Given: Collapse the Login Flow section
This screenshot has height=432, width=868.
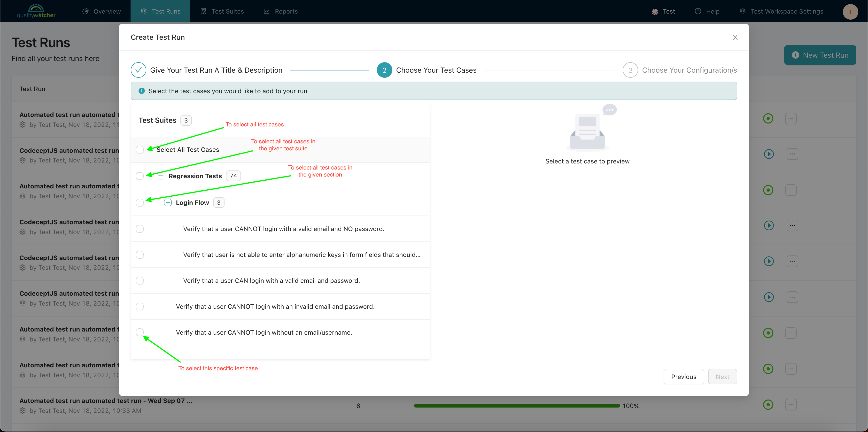Looking at the screenshot, I should tap(167, 202).
